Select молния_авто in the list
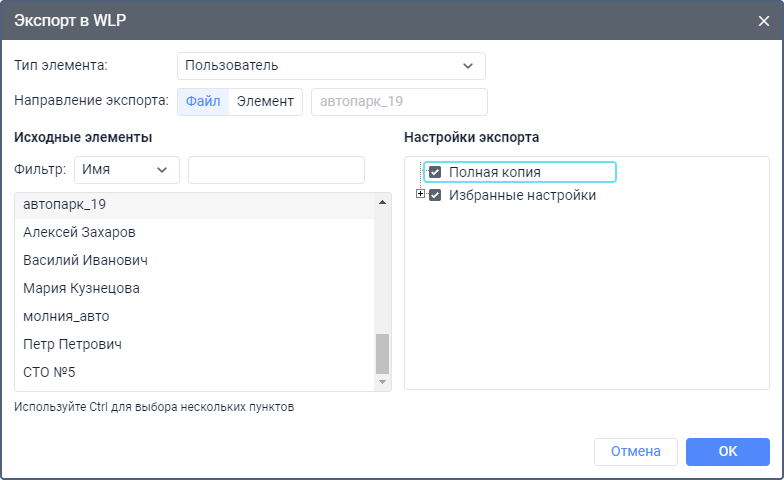Image resolution: width=784 pixels, height=480 pixels. (x=195, y=316)
